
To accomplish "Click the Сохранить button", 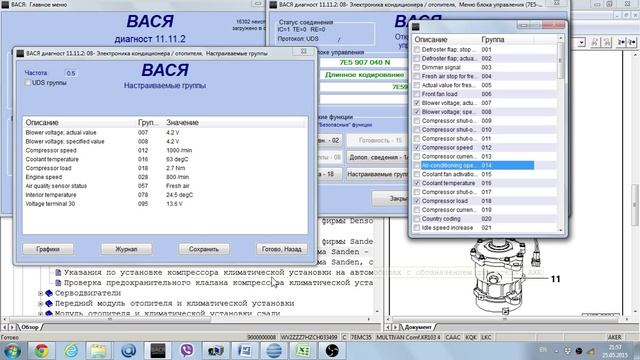I will pyautogui.click(x=204, y=249).
